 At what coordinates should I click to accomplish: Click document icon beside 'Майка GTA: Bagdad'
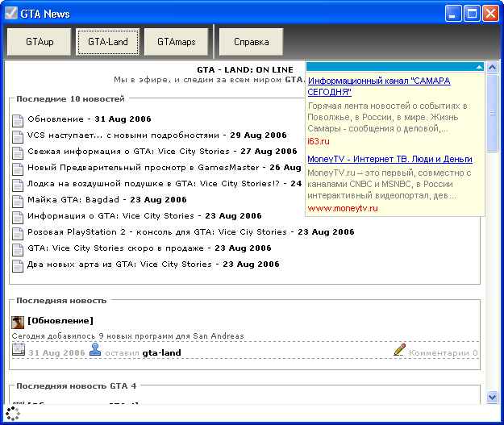point(18,200)
